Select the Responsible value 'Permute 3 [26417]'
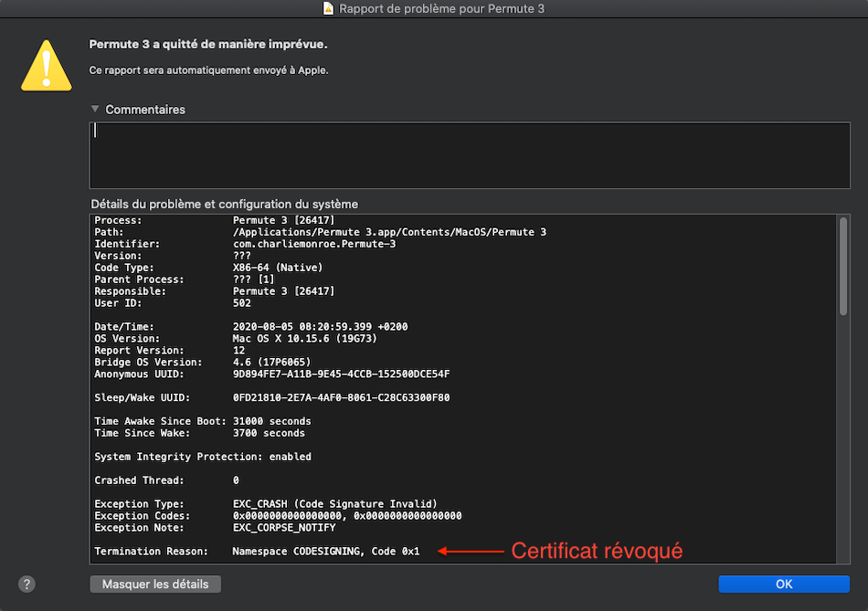Screen dimensions: 868x611 pos(283,291)
